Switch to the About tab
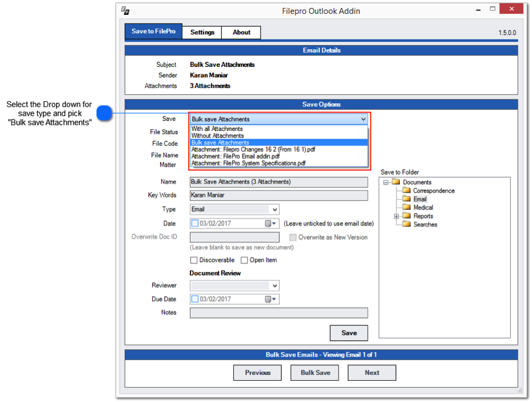The height and width of the screenshot is (403, 532). pos(241,32)
